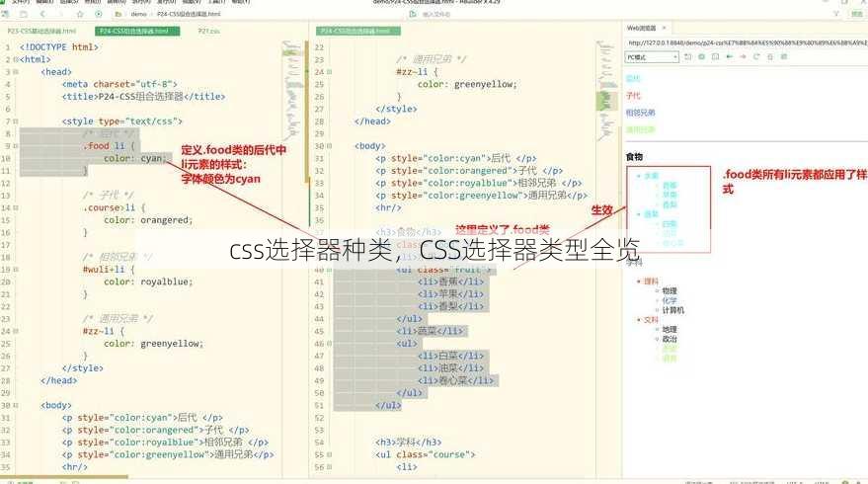Collapse the html fold marker on line 2
Viewport: 868px width, 484px height.
coord(16,60)
